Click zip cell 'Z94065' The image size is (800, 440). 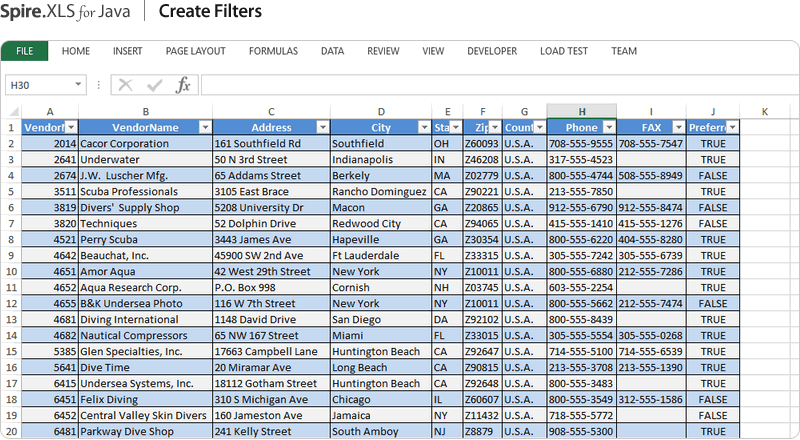(482, 224)
